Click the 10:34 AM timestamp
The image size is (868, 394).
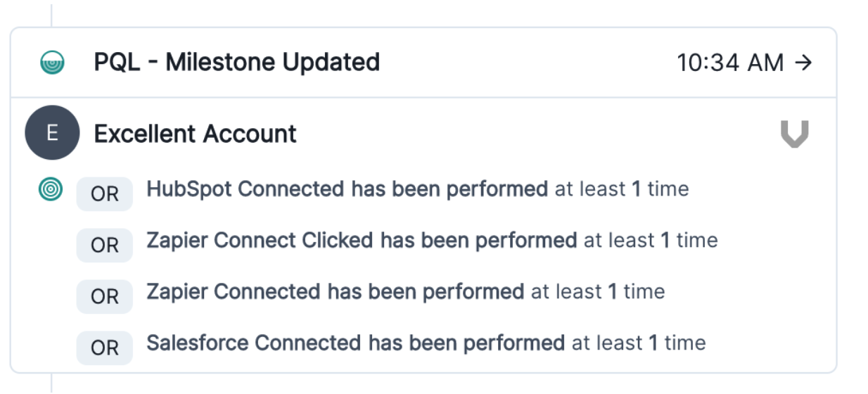click(729, 63)
